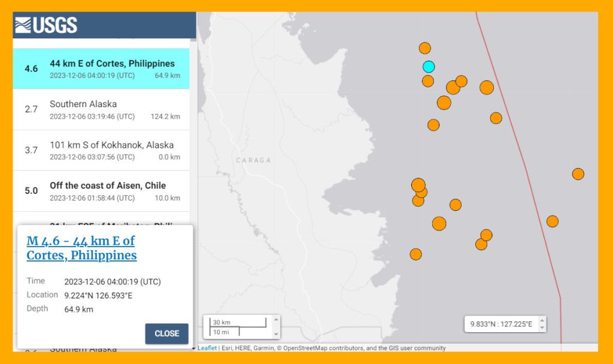Select the Southern Alaska 2.7 earthquake entry

coord(102,110)
